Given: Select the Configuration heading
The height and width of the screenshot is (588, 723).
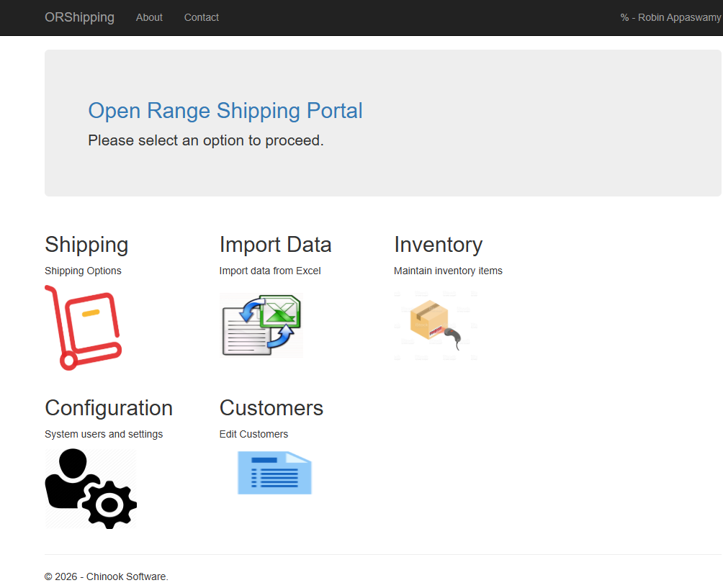Looking at the screenshot, I should [109, 408].
